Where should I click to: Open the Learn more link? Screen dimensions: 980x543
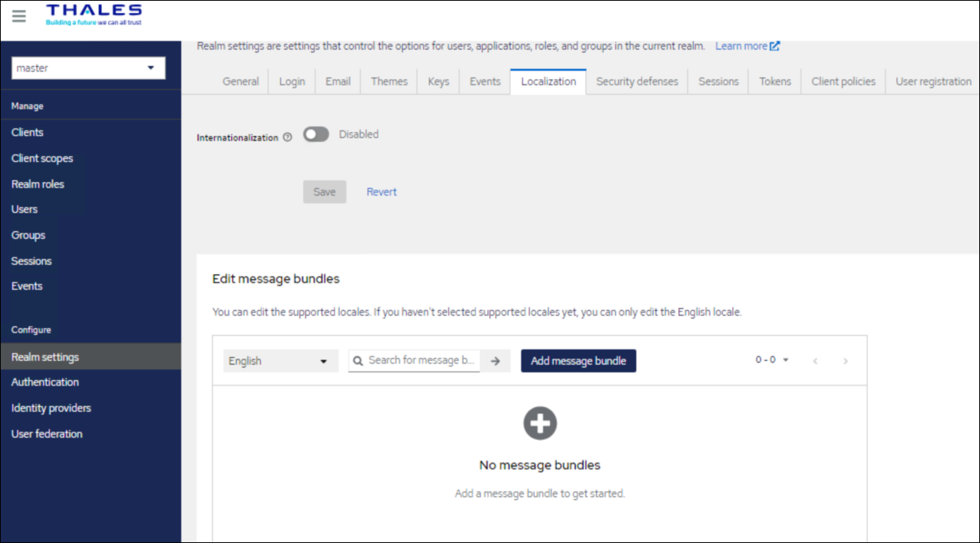(x=747, y=46)
